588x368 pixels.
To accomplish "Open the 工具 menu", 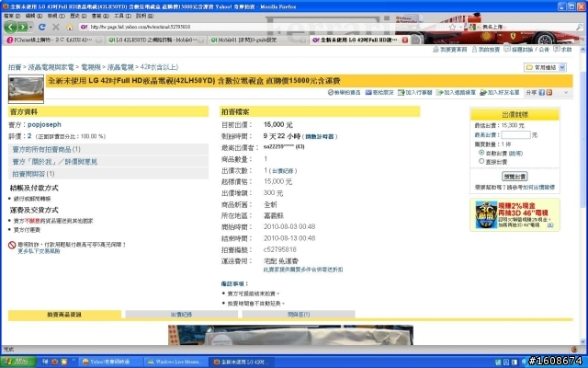I will tap(122, 17).
